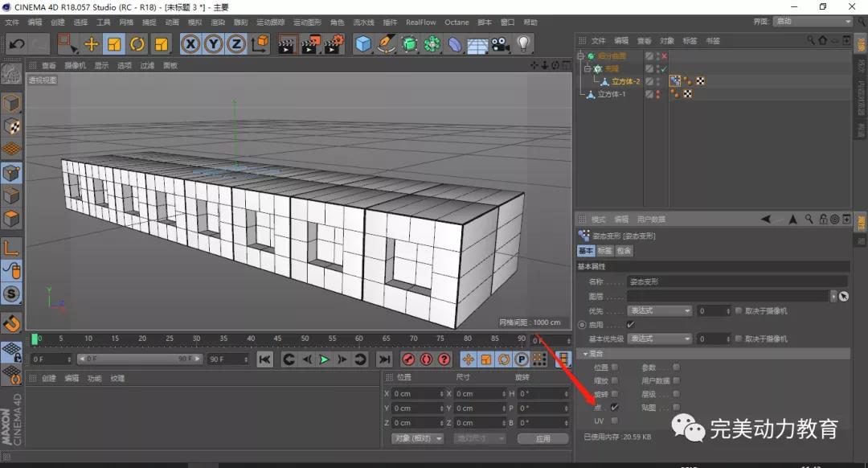This screenshot has width=868, height=468.
Task: Collapse the 混合 section
Action: (x=586, y=354)
